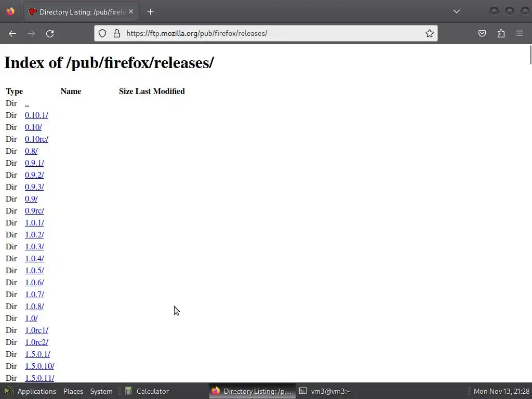Open the 1.5.0.10/ directory link
Viewport: 532px width, 399px height.
tap(39, 366)
